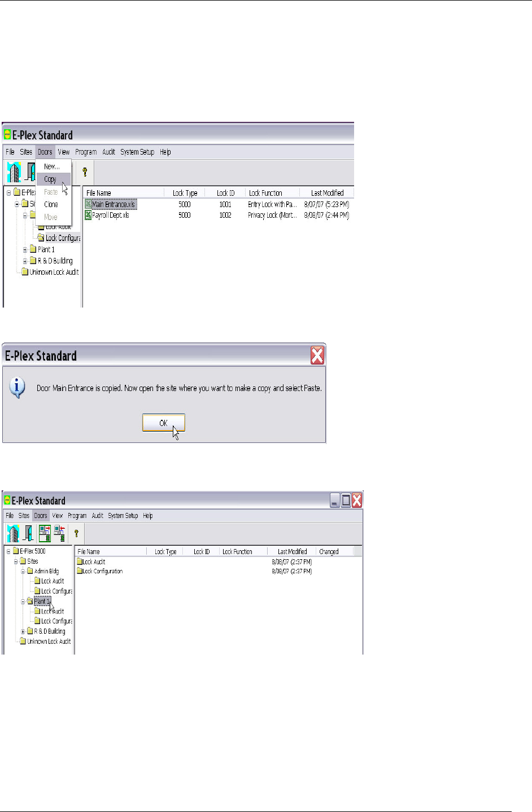The width and height of the screenshot is (532, 812).
Task: Select Lock Audit under Admin Bldg in tree
Action: [x=49, y=581]
